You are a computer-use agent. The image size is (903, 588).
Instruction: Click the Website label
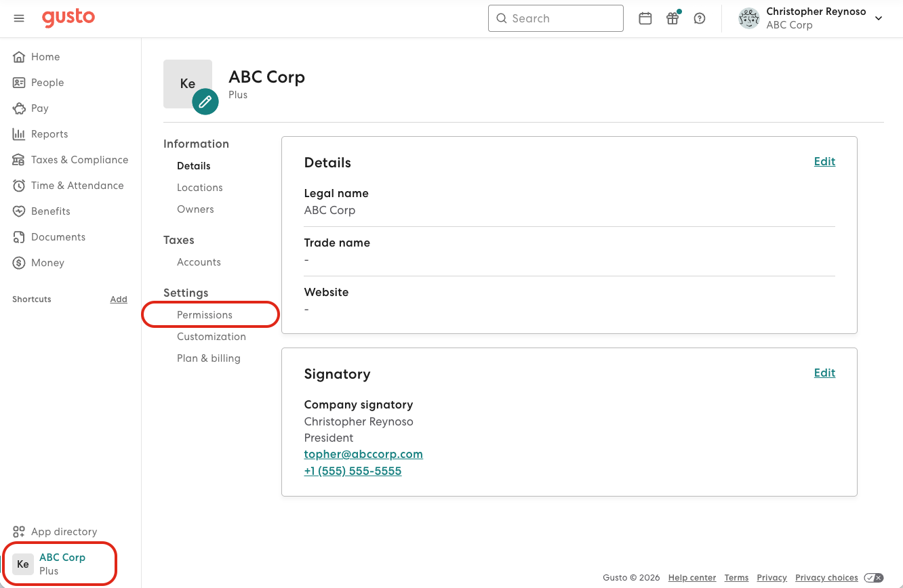[326, 292]
